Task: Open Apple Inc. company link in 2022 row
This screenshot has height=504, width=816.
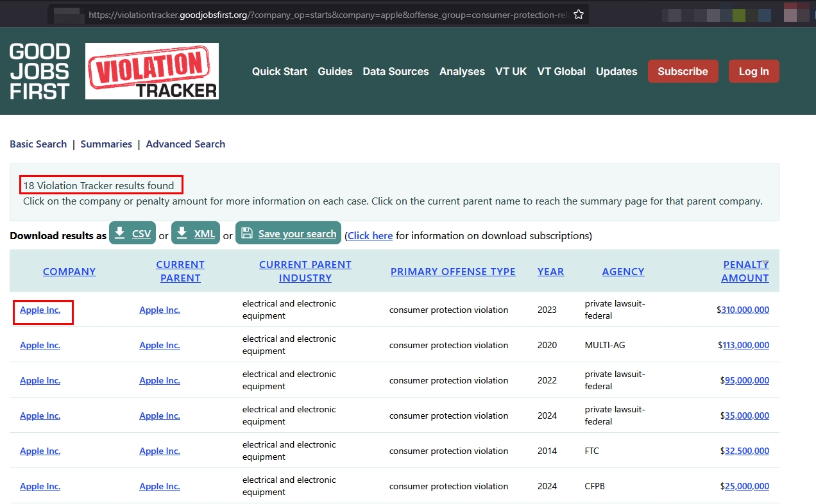Action: (40, 380)
